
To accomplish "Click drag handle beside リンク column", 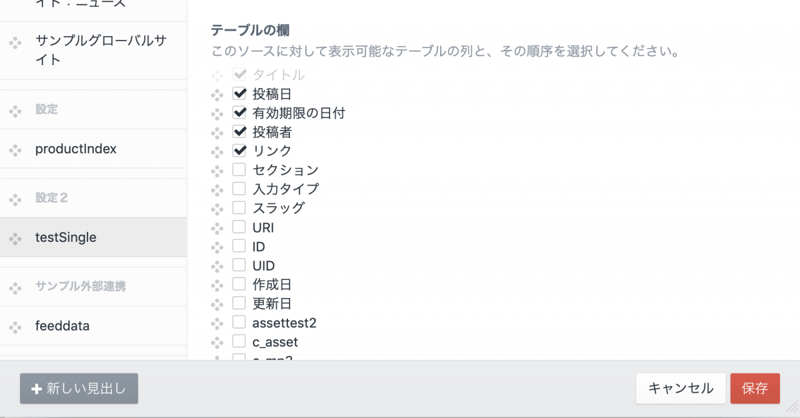I will point(217,151).
